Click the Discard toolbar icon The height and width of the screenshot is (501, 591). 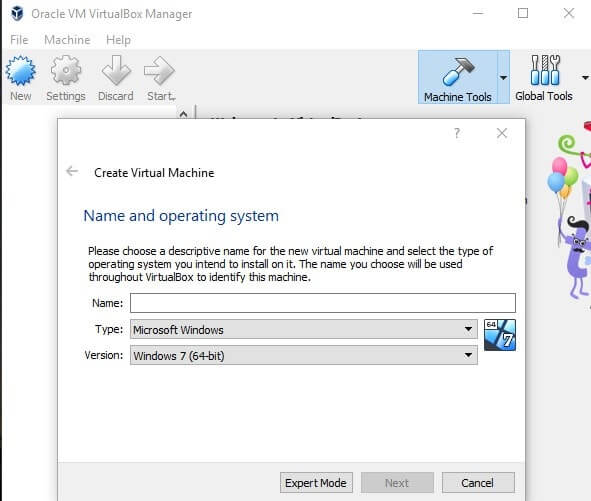click(116, 79)
